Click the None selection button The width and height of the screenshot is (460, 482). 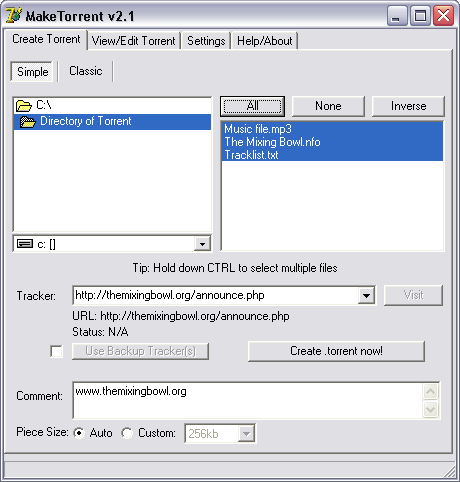[x=328, y=106]
